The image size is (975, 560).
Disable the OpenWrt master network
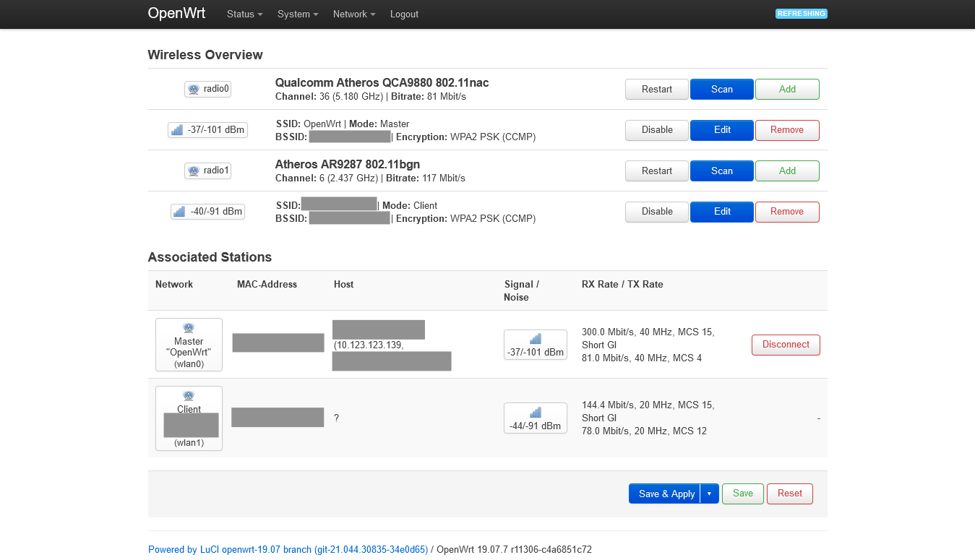coord(656,130)
